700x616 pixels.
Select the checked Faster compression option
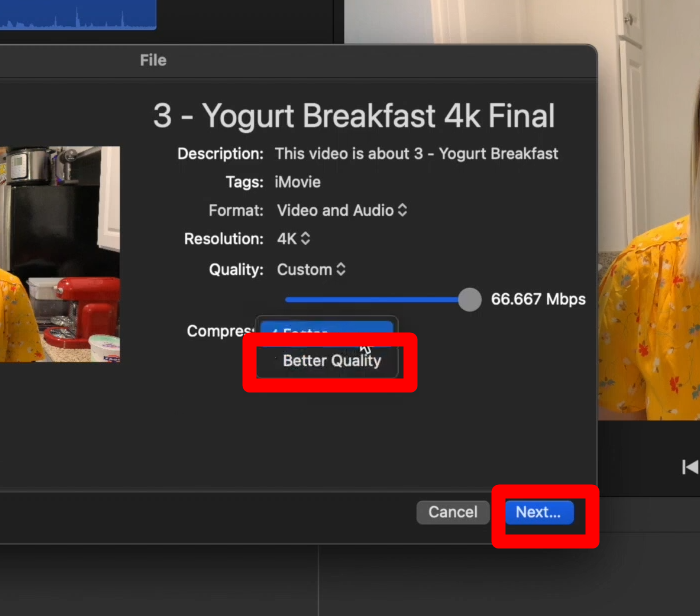[326, 331]
